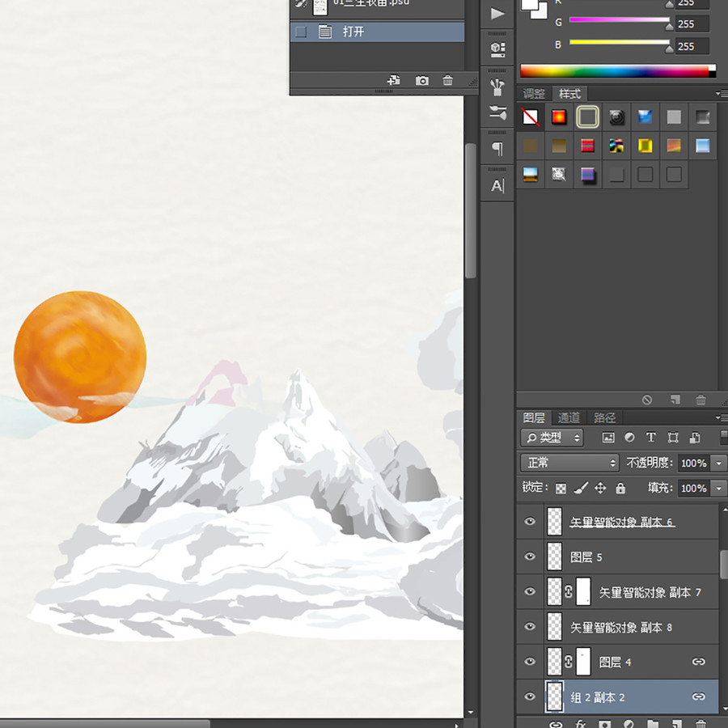Image resolution: width=728 pixels, height=728 pixels.
Task: Hide the 矢量智能对象 副本 6 layer
Action: click(530, 522)
